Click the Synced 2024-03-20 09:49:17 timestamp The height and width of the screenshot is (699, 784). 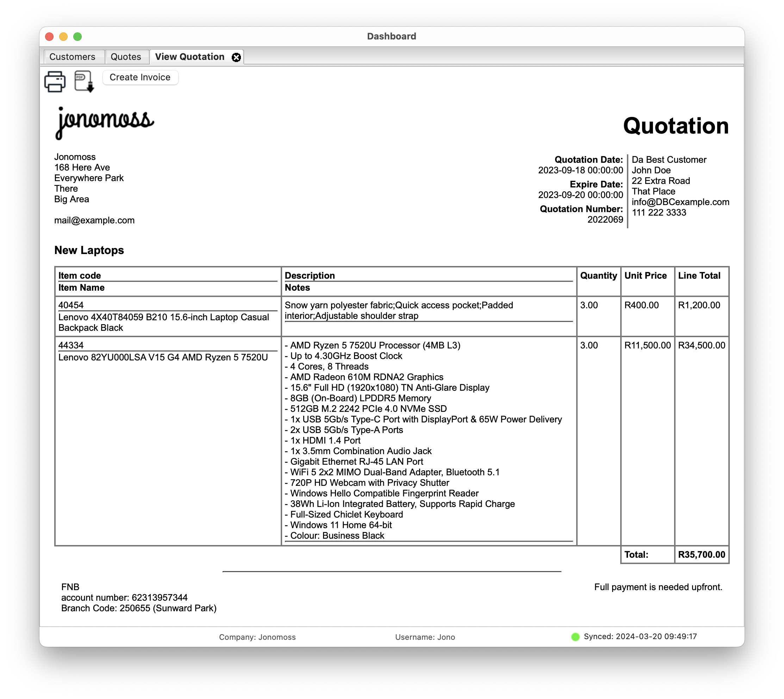[640, 636]
